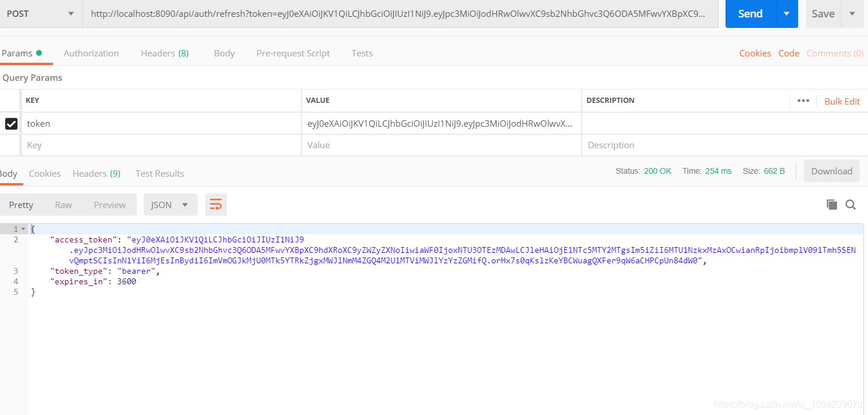
Task: Select the Preview view
Action: click(110, 205)
